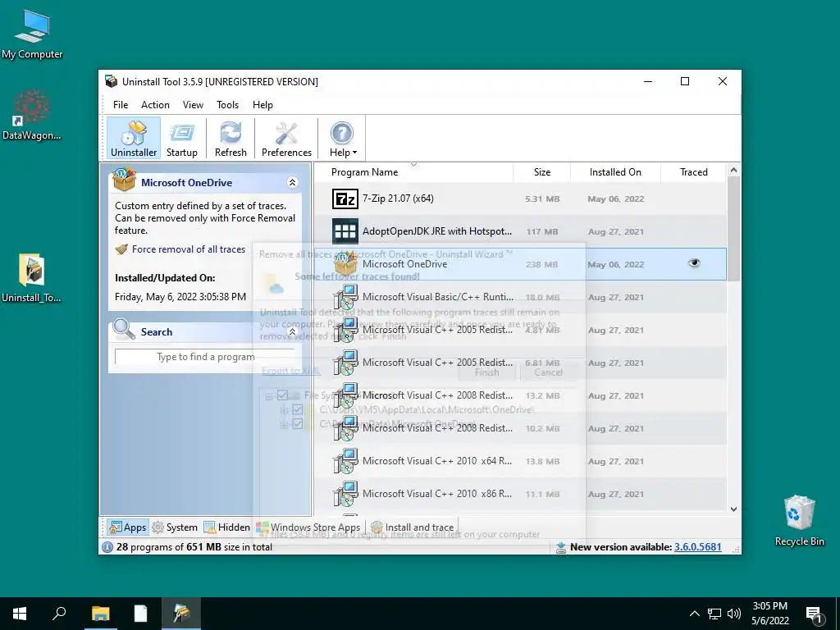Collapse the Microsoft OneDrive details panel
840x630 pixels.
(x=293, y=183)
